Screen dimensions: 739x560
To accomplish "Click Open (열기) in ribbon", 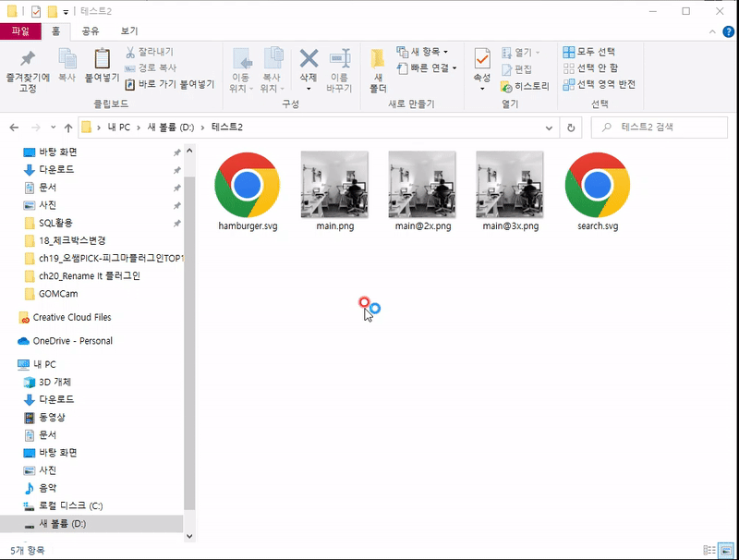I will coord(521,52).
